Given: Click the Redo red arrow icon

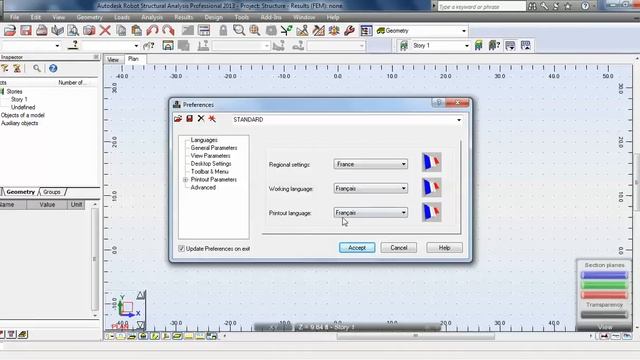Looking at the screenshot, I should (168, 30).
